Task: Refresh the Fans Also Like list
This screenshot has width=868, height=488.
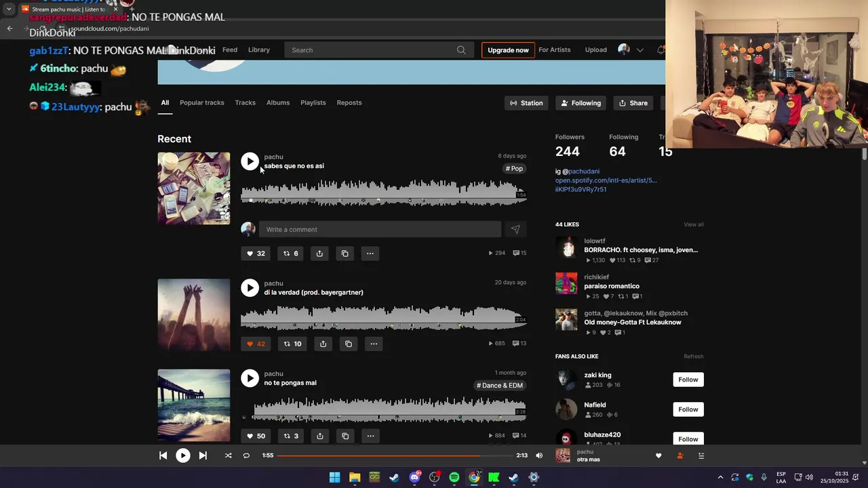Action: point(694,357)
